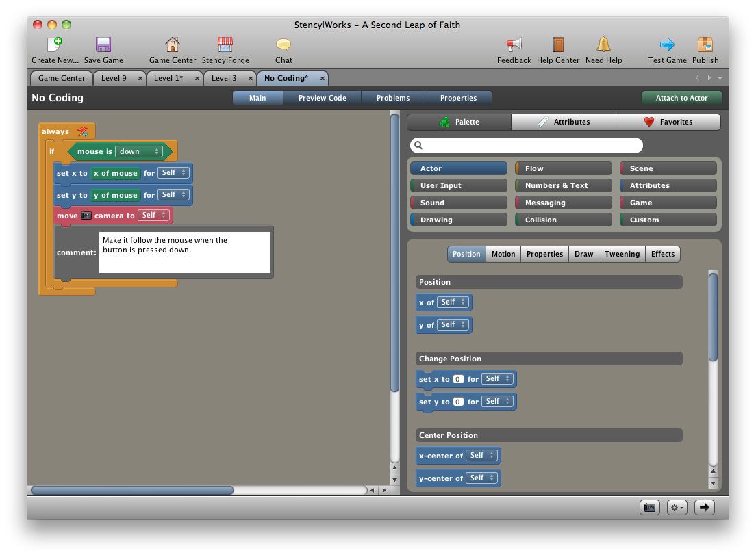Image resolution: width=756 pixels, height=557 pixels.
Task: Select the Attributes panel tab
Action: pos(564,122)
